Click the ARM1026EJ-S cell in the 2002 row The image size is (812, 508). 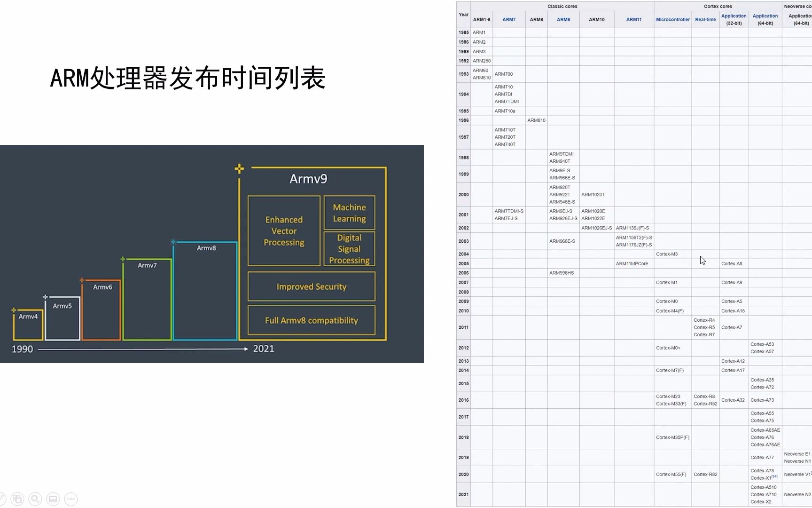(x=597, y=228)
